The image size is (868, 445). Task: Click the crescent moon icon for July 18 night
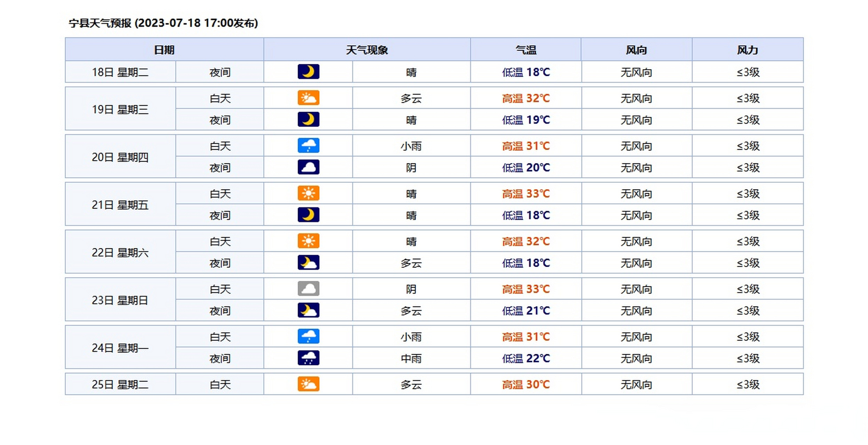point(308,72)
